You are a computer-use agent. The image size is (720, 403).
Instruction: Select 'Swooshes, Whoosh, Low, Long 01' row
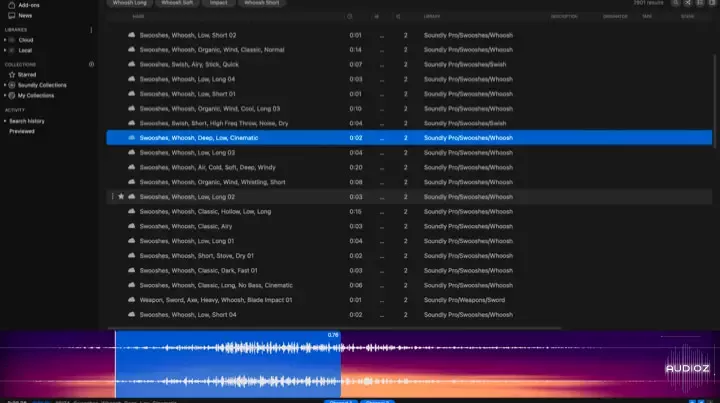409,241
